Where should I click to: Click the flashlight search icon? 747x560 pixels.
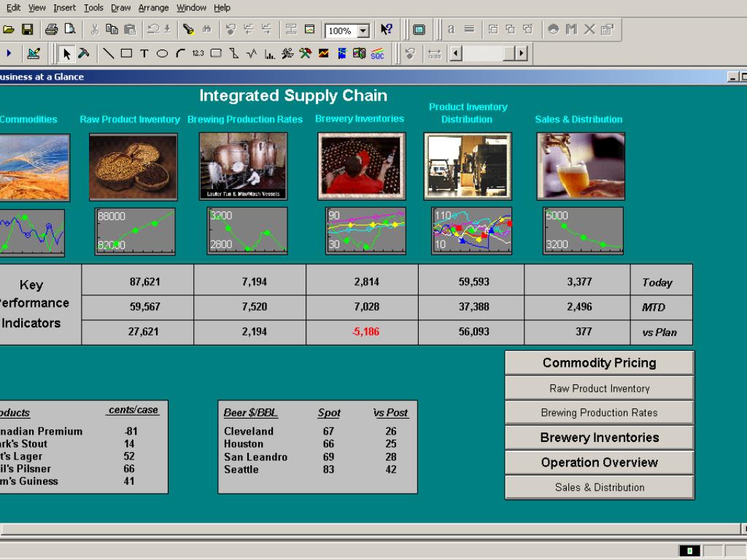(x=189, y=29)
